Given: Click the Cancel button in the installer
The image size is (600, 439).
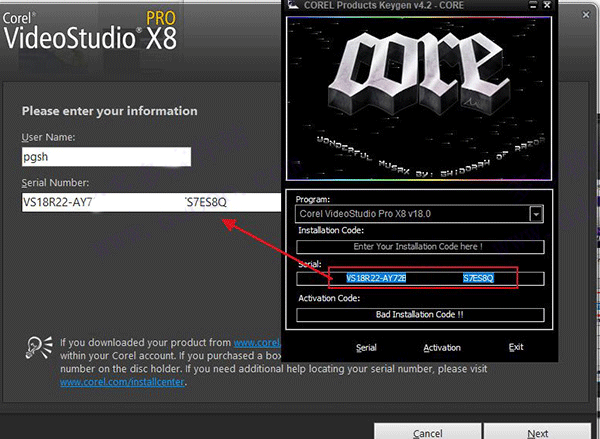Looking at the screenshot, I should click(x=427, y=432).
